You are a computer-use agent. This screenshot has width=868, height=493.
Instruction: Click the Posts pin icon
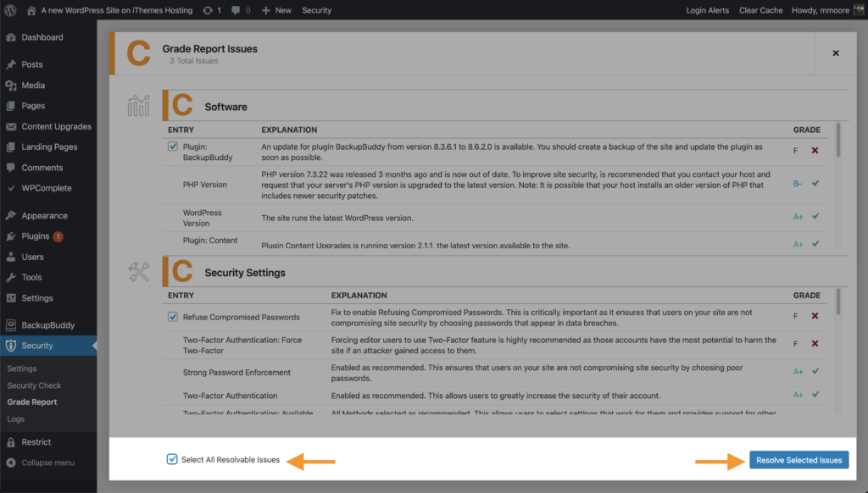pyautogui.click(x=11, y=64)
